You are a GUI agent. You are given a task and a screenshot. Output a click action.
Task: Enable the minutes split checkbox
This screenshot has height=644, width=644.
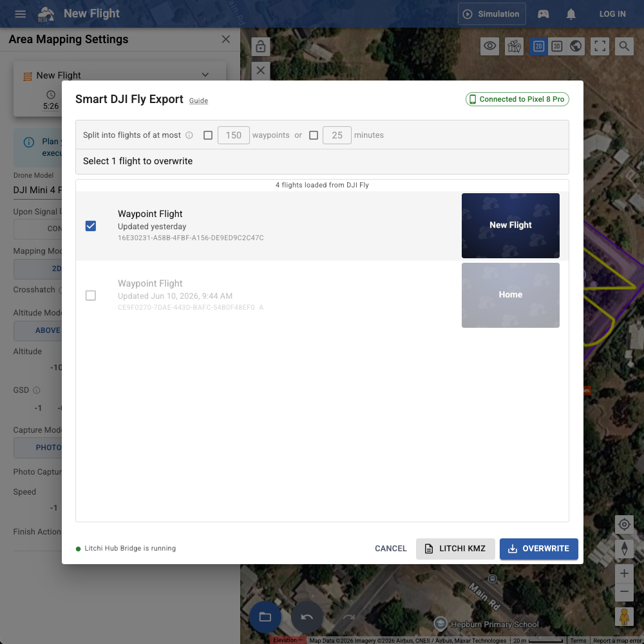pos(314,135)
